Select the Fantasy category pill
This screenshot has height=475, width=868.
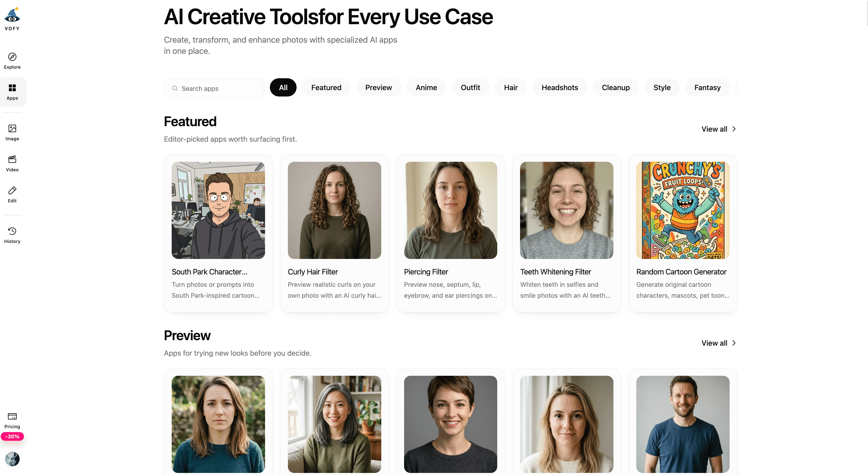(707, 88)
